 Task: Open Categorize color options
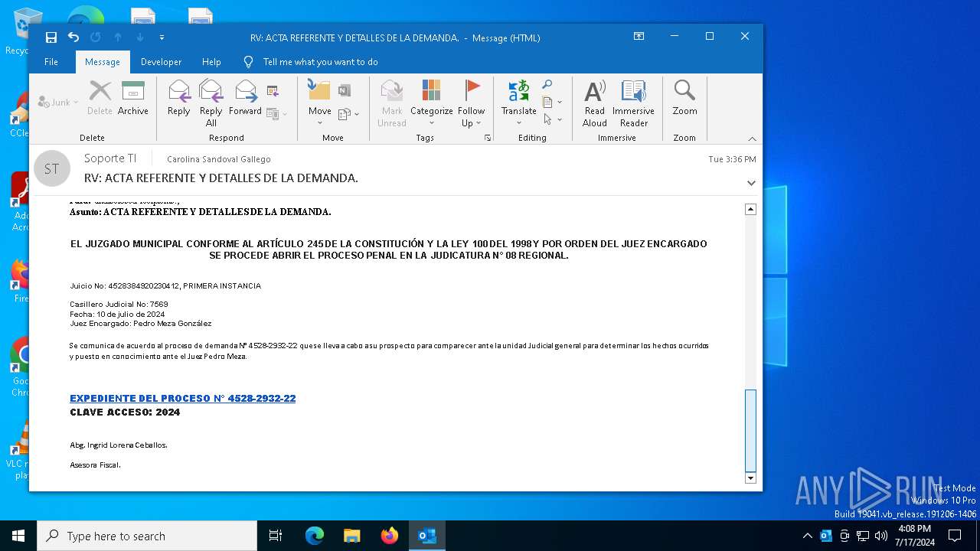432,103
